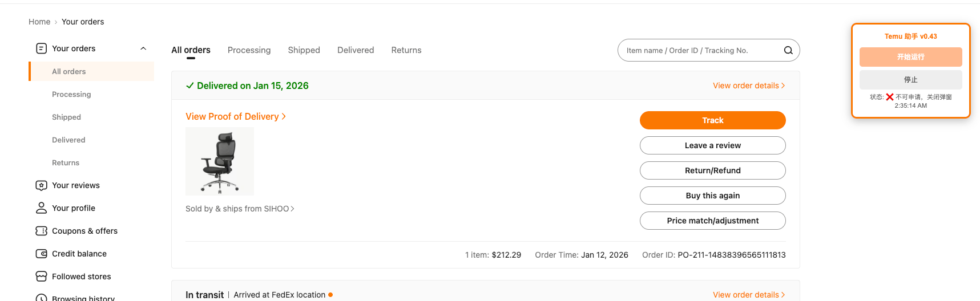This screenshot has height=301, width=980.
Task: Click the Browsing history clock icon
Action: click(41, 298)
